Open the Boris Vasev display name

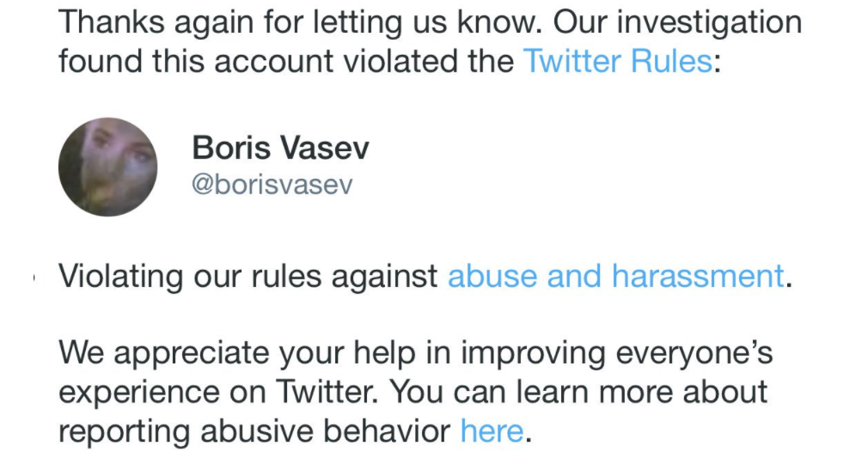280,148
